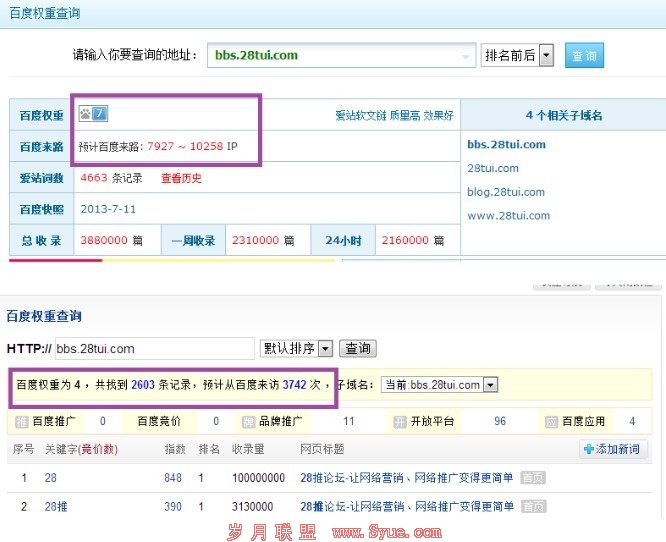This screenshot has width=666, height=542.
Task: Click the 4 个相关子域名 header
Action: pos(564,115)
